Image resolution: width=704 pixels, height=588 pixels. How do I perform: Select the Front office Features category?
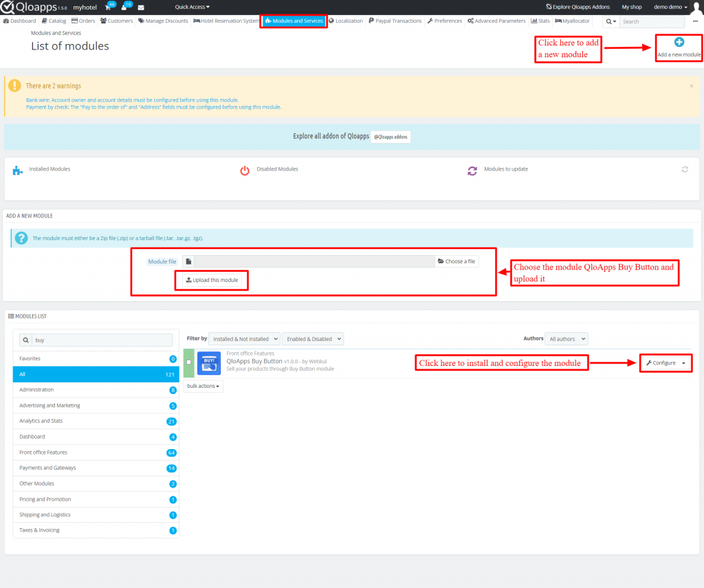[x=96, y=453]
